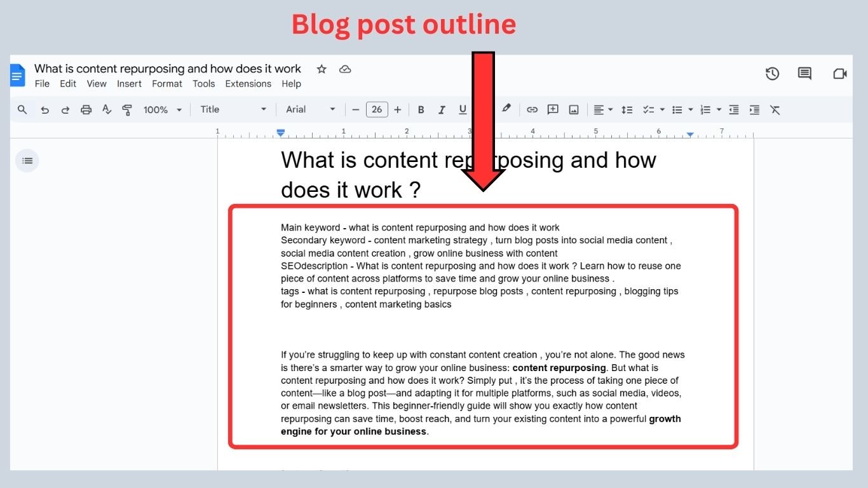This screenshot has width=868, height=488.
Task: Open the Extensions menu
Action: pyautogui.click(x=248, y=84)
